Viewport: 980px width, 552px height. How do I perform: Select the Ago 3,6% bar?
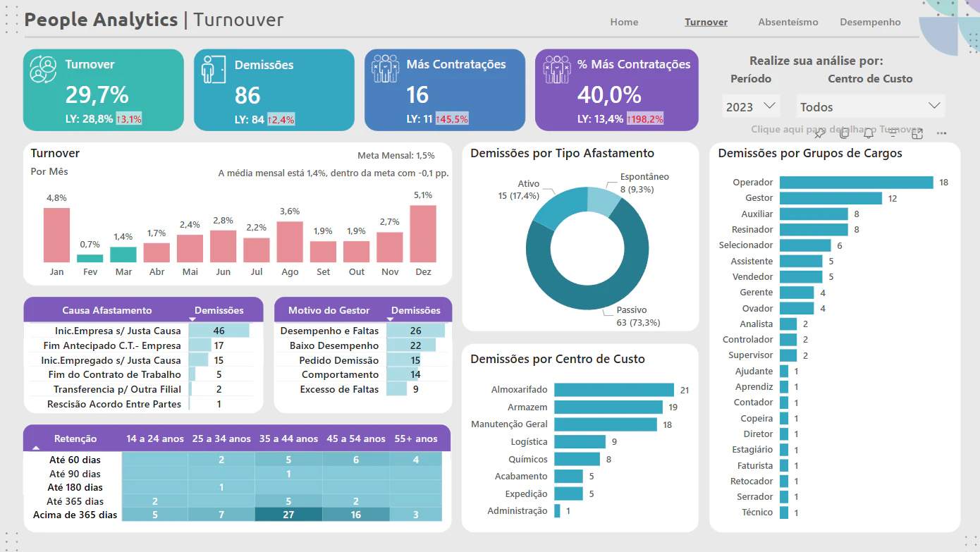click(290, 243)
